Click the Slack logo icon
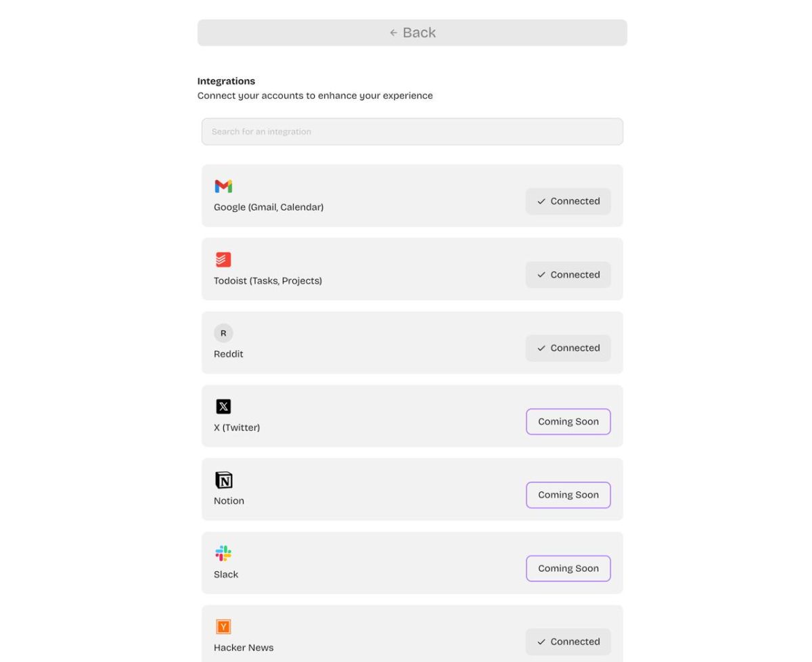This screenshot has width=812, height=662. pyautogui.click(x=223, y=554)
